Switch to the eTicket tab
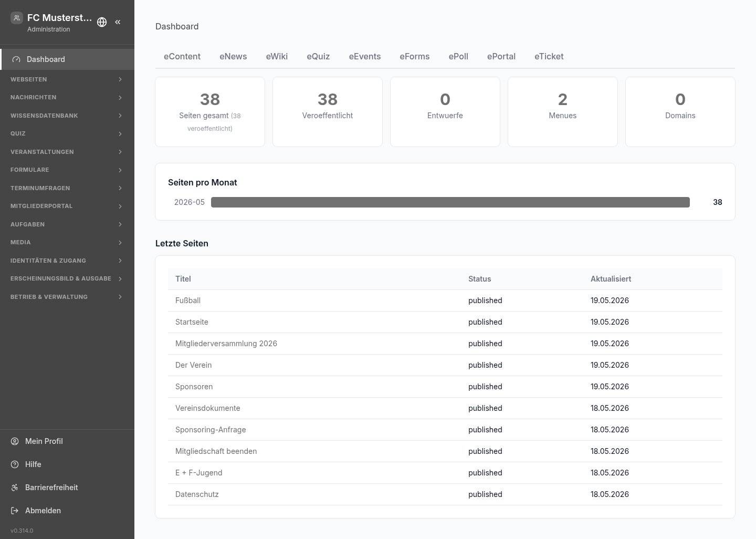This screenshot has width=756, height=539. click(x=549, y=56)
